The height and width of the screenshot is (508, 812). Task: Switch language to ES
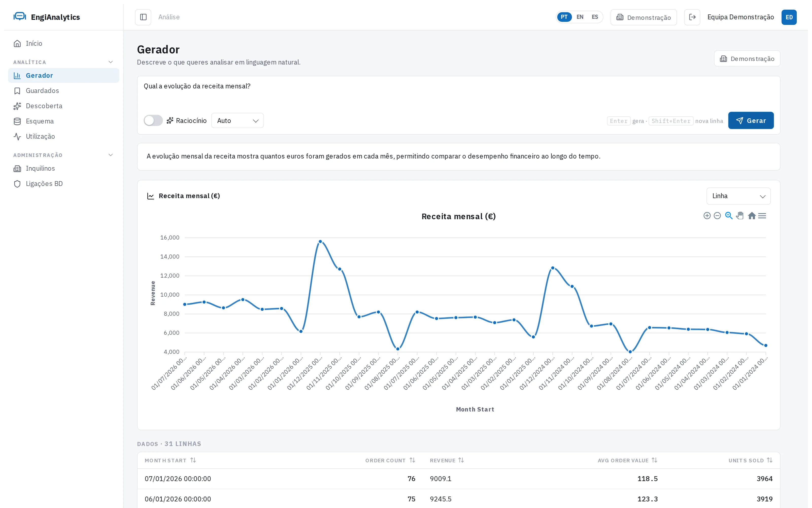(595, 17)
